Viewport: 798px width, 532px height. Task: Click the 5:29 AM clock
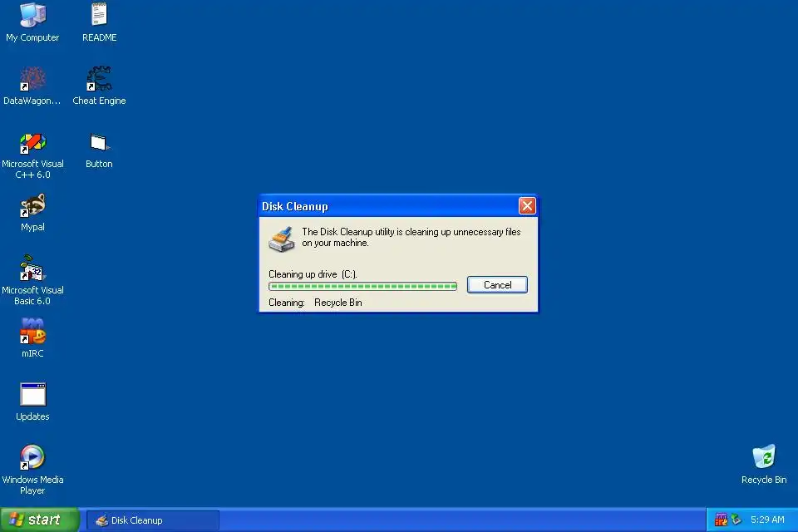(767, 520)
